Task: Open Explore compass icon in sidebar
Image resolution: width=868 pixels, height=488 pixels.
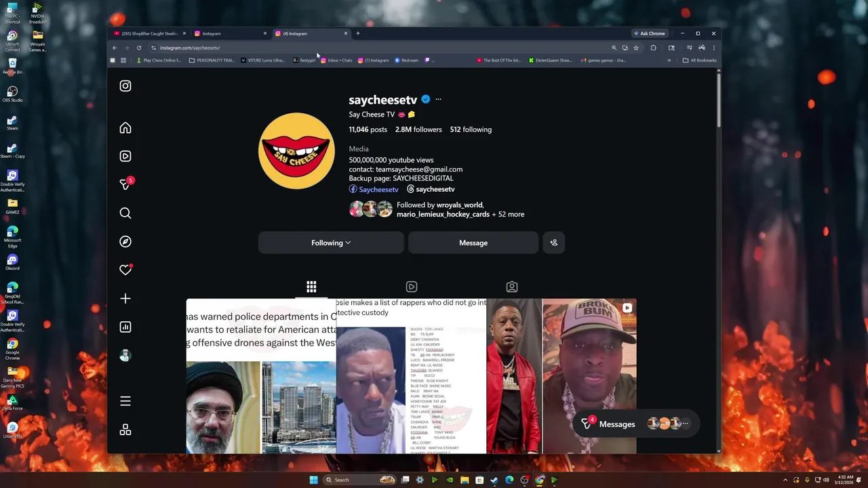Action: [x=125, y=241]
